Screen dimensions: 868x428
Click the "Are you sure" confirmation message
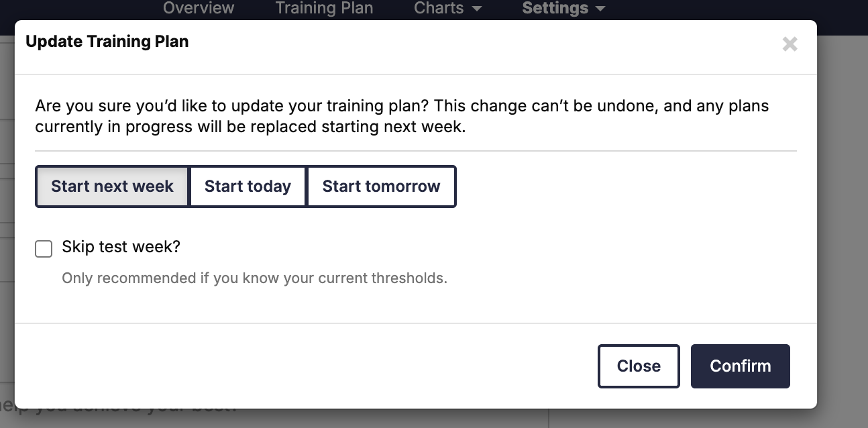[402, 116]
